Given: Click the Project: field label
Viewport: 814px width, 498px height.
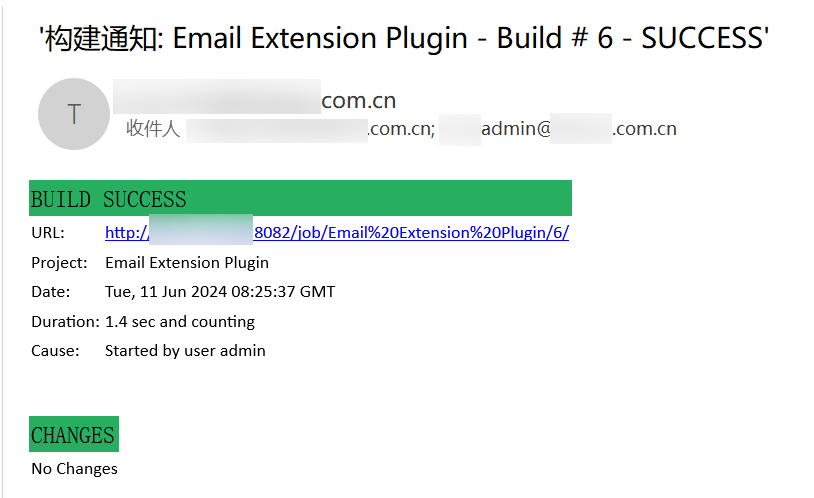Looking at the screenshot, I should pyautogui.click(x=58, y=263).
